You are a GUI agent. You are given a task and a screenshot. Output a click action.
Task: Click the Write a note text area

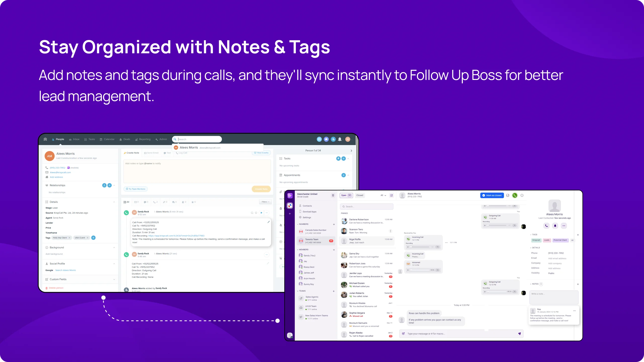click(554, 297)
